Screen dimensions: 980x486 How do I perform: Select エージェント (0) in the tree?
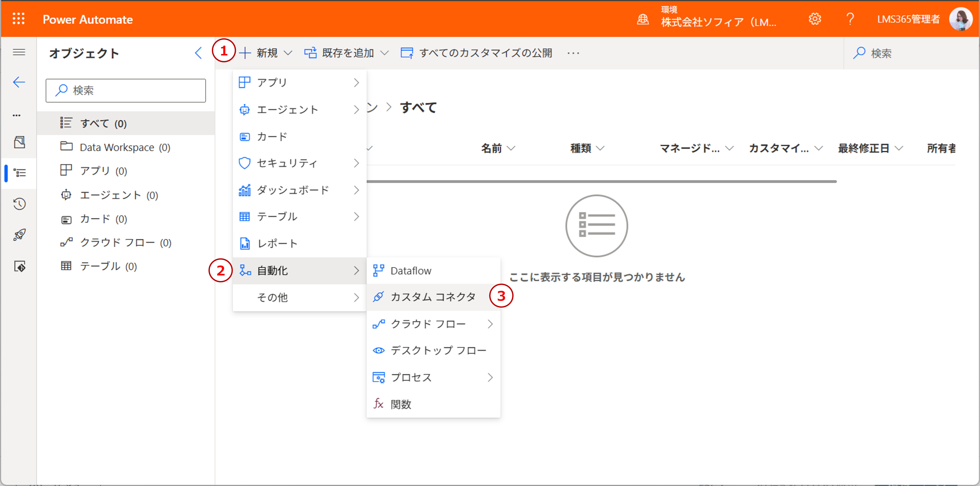coord(126,195)
